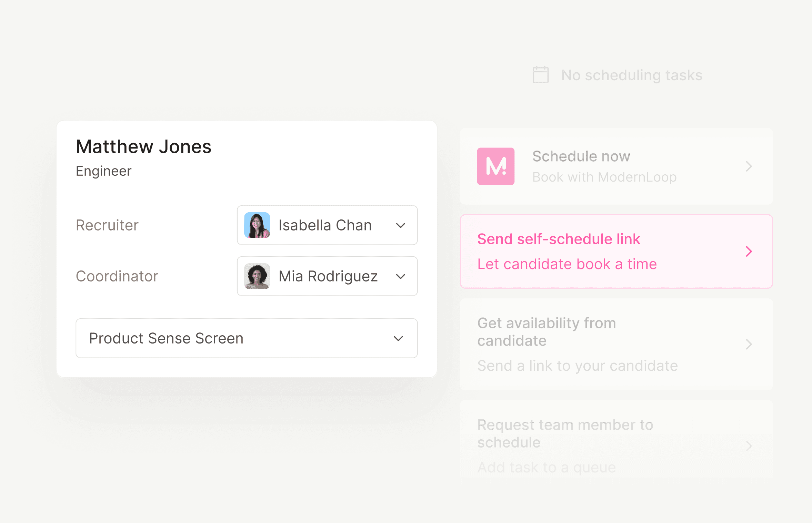Image resolution: width=812 pixels, height=523 pixels.
Task: Choose Request team member to schedule
Action: pos(565,433)
